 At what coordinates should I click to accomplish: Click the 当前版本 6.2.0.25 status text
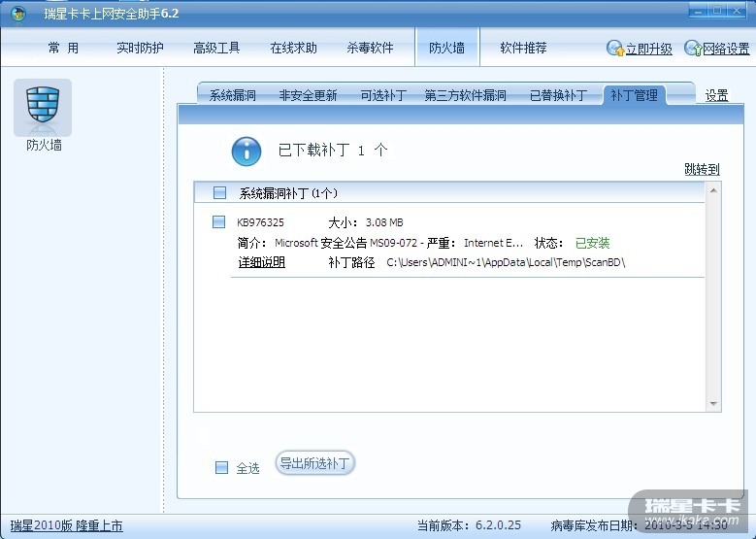point(469,525)
